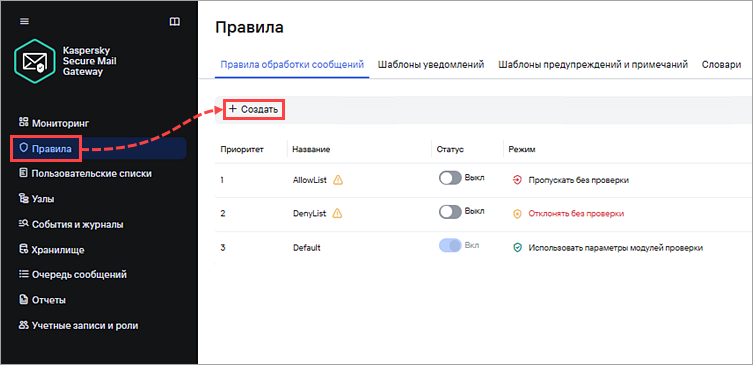753x365 pixels.
Task: Click the green shield icon for Default mode
Action: (x=517, y=248)
